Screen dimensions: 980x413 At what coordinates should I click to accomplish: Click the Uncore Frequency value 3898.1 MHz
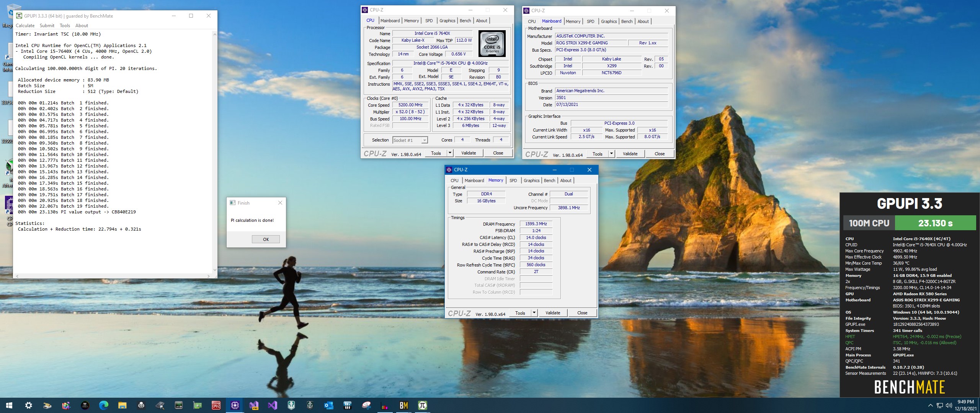click(569, 208)
